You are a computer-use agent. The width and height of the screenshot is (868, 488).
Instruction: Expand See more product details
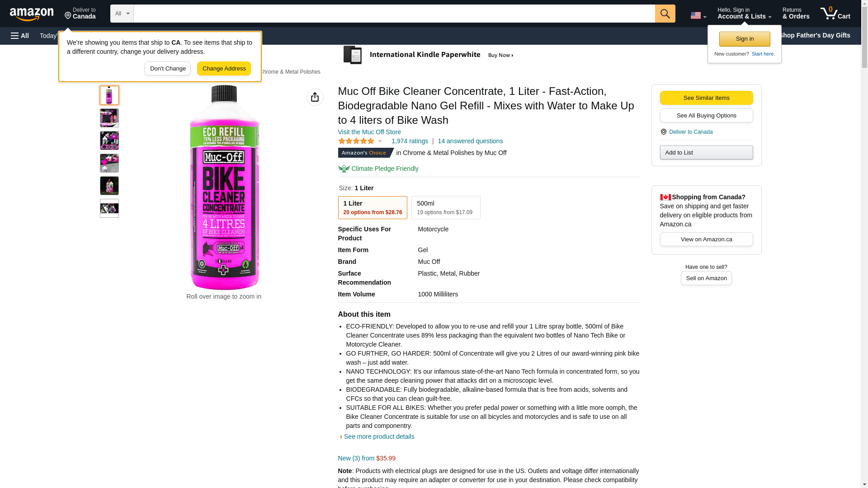click(378, 436)
